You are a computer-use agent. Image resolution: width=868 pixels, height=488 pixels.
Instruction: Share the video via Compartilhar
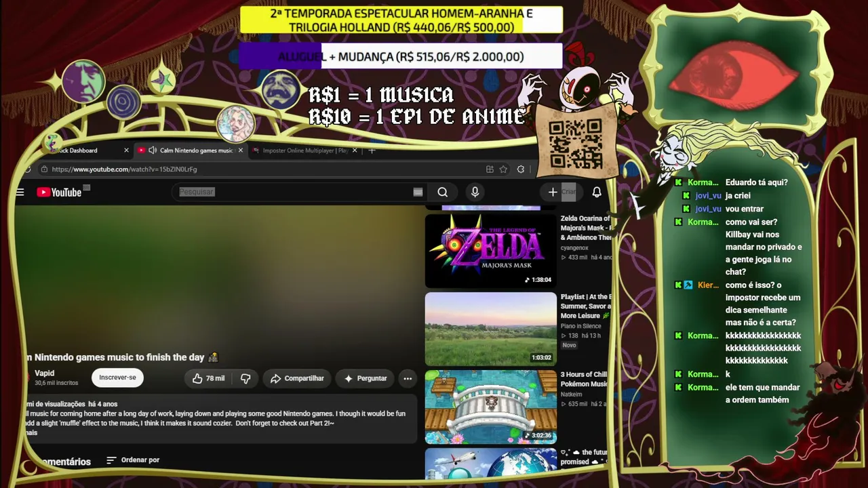pyautogui.click(x=297, y=378)
